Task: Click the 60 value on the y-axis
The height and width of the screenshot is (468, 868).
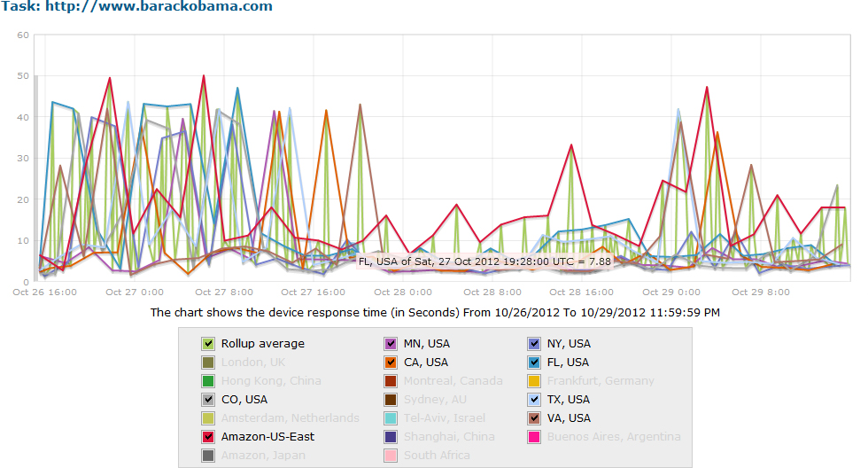Action: click(x=23, y=35)
